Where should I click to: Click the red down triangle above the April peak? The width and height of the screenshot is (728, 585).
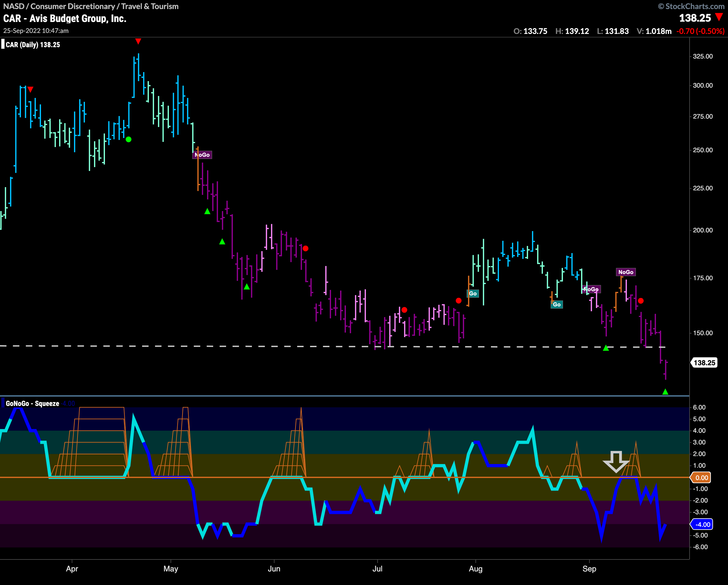pyautogui.click(x=138, y=41)
